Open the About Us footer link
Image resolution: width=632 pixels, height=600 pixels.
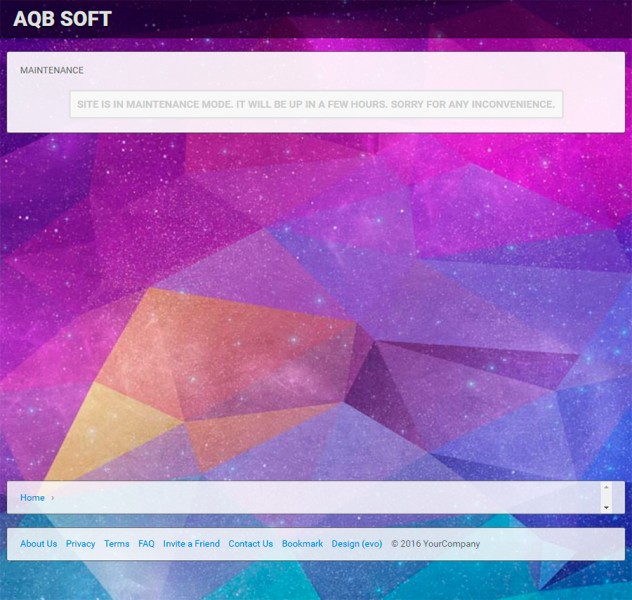39,544
